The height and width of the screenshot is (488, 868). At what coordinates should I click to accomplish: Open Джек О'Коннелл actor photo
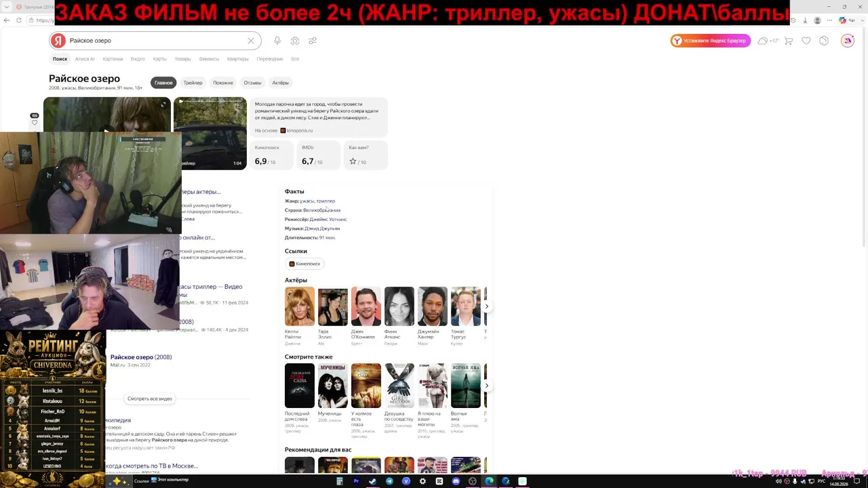point(366,306)
